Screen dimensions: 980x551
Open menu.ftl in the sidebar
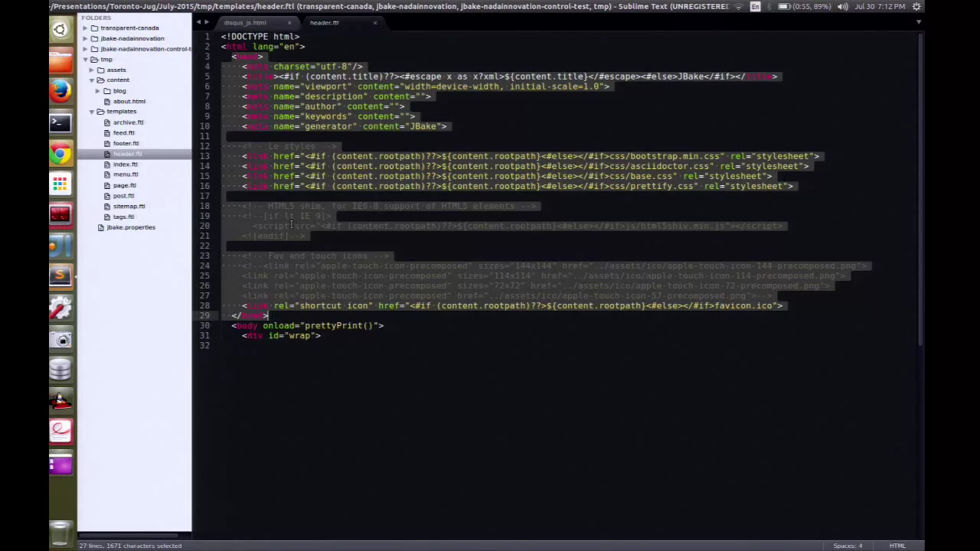pyautogui.click(x=126, y=174)
